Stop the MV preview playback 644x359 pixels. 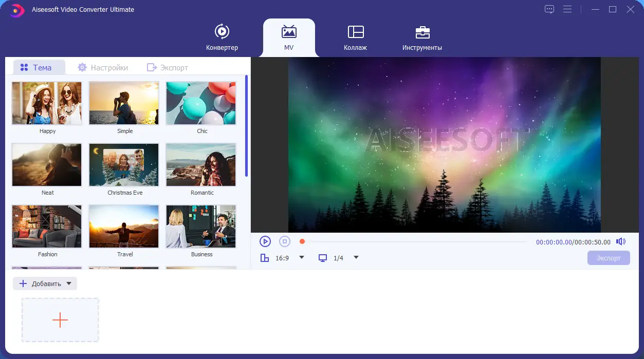point(285,241)
